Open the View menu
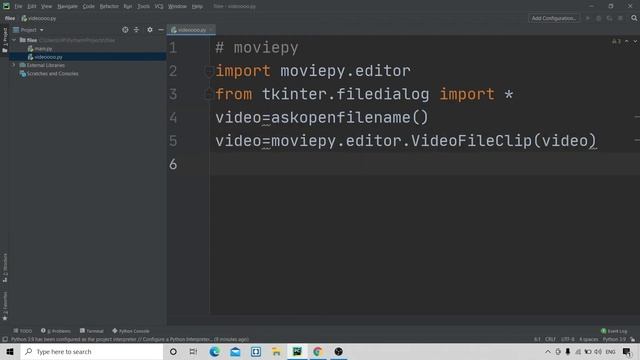640x360 pixels. (x=47, y=6)
